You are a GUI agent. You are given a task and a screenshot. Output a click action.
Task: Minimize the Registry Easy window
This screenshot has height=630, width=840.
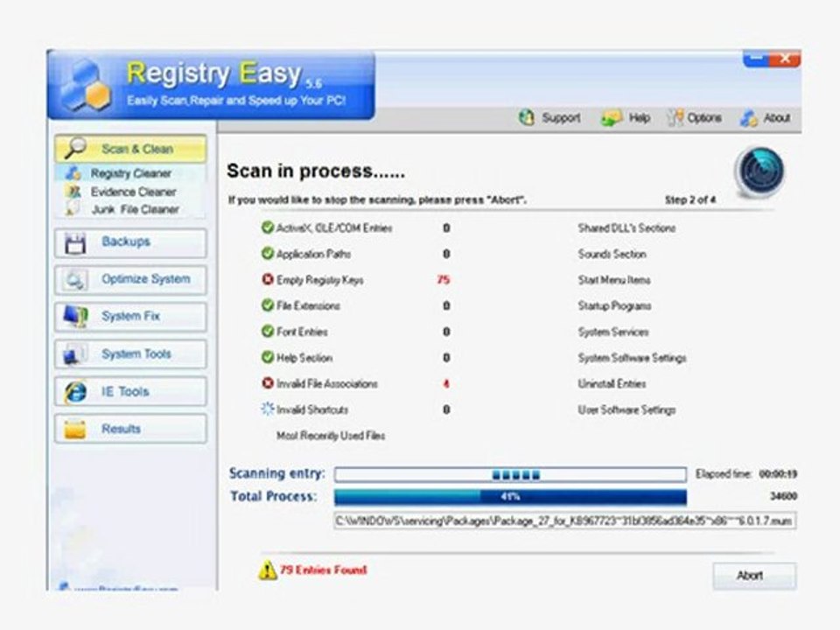pos(756,58)
